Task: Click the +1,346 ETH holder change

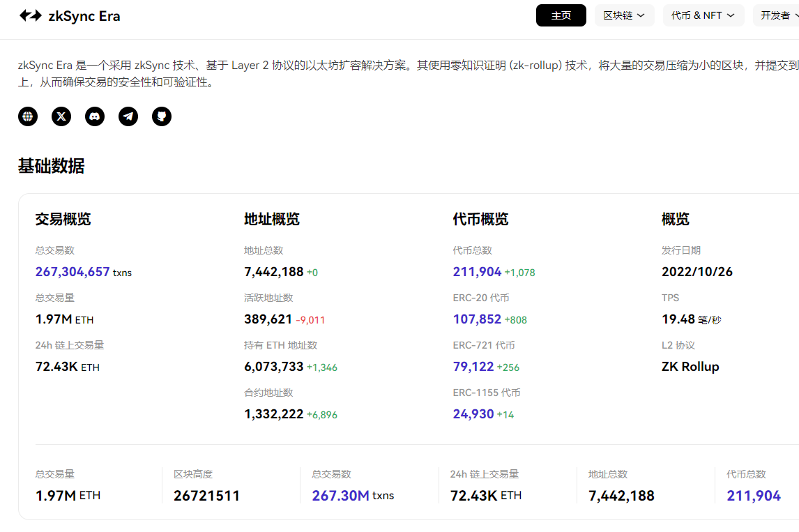Action: pos(322,368)
